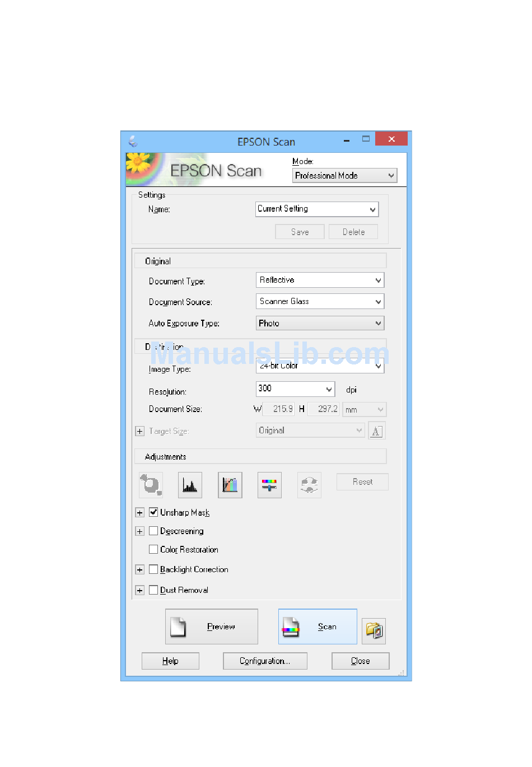The width and height of the screenshot is (532, 767).
Task: Enable the Descreening checkbox
Action: point(153,531)
